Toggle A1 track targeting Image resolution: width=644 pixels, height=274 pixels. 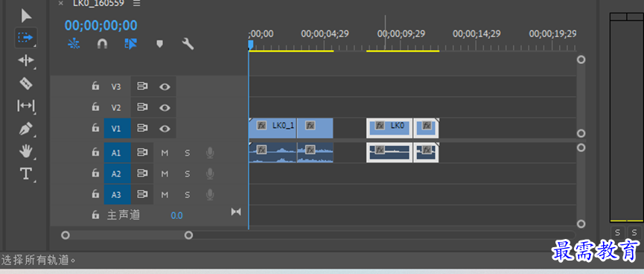click(117, 153)
